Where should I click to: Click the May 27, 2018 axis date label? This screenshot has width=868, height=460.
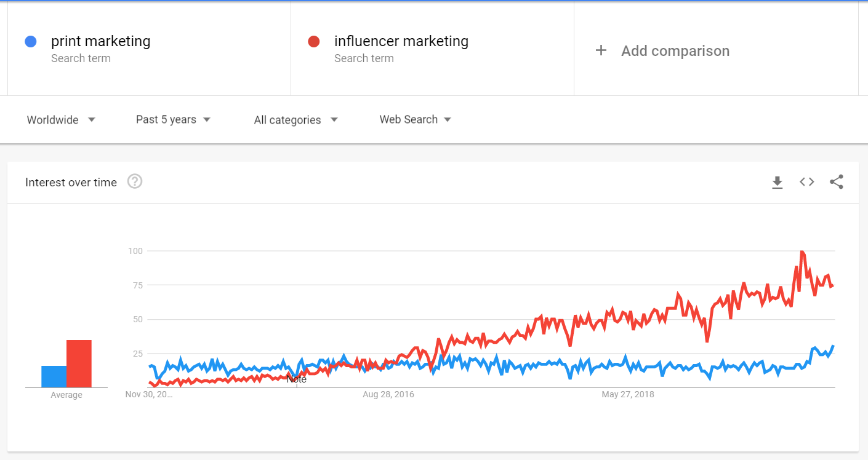coord(628,394)
